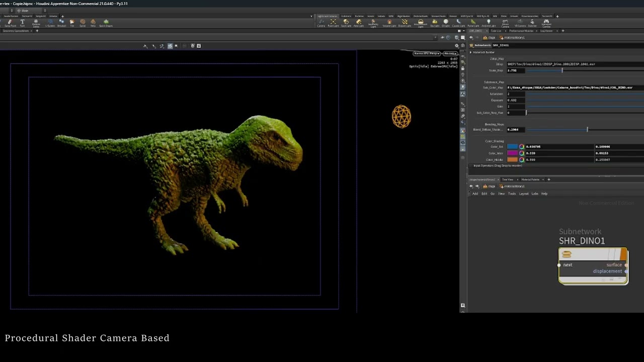Screen dimensions: 644x362
Task: Open the network editor Help menu
Action: tap(544, 194)
